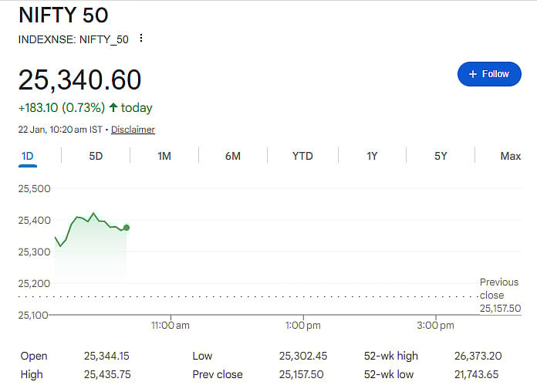Open the three-dot more options menu
This screenshot has height=392, width=537.
point(141,39)
